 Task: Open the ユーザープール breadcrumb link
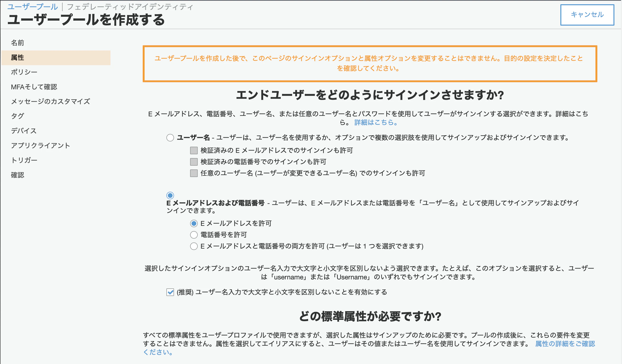tap(32, 7)
